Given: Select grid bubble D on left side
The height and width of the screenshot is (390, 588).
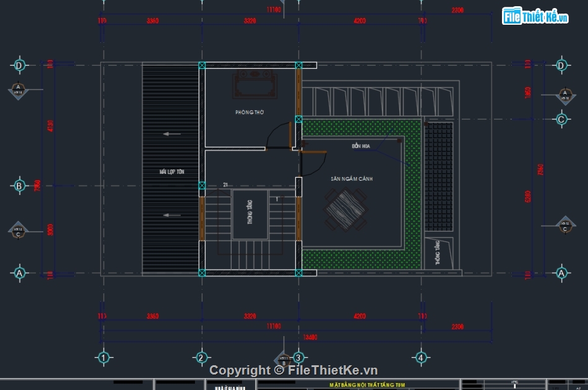Looking at the screenshot, I should 19,66.
